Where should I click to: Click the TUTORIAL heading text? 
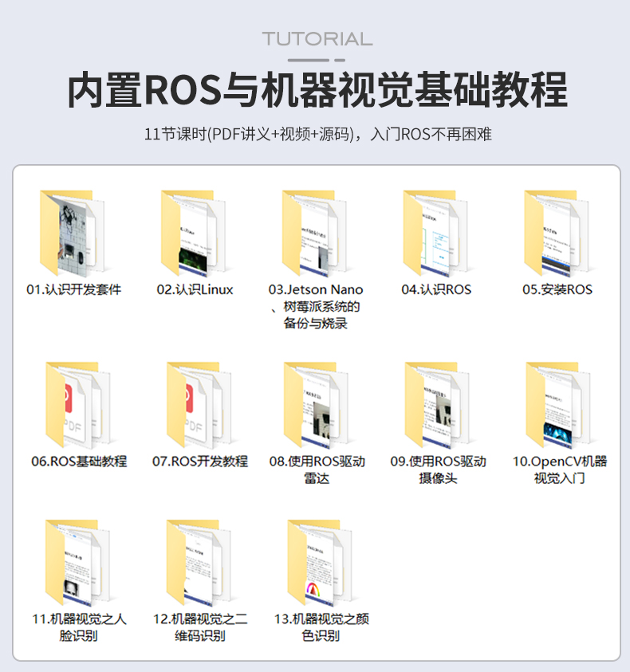[317, 39]
